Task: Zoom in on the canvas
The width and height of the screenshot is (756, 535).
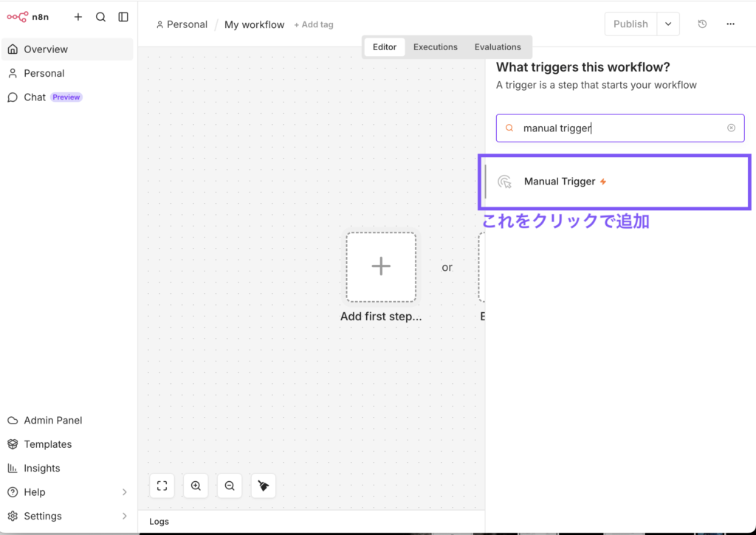Action: (196, 486)
